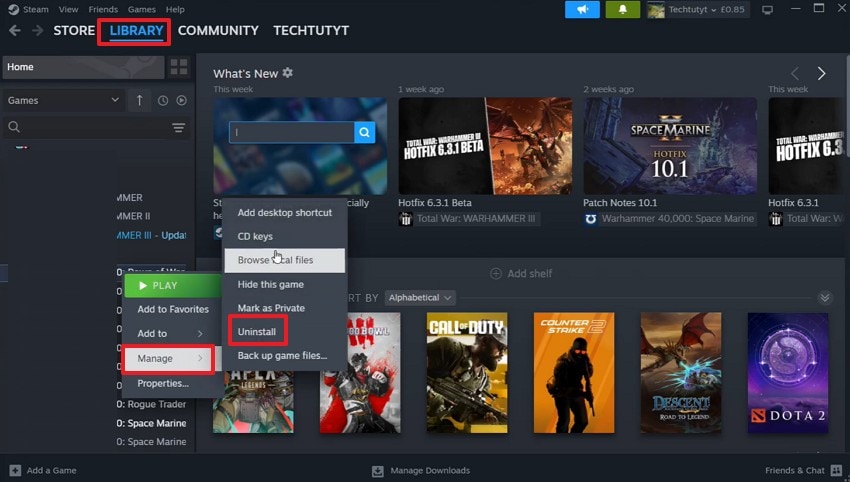Open Big Picture mode monitor icon
The height and width of the screenshot is (482, 850).
pos(767,10)
